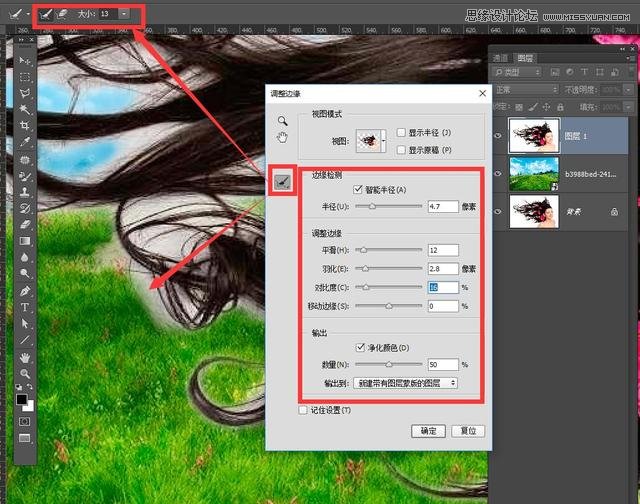Adjust 羽化 (E) slider

click(x=366, y=269)
